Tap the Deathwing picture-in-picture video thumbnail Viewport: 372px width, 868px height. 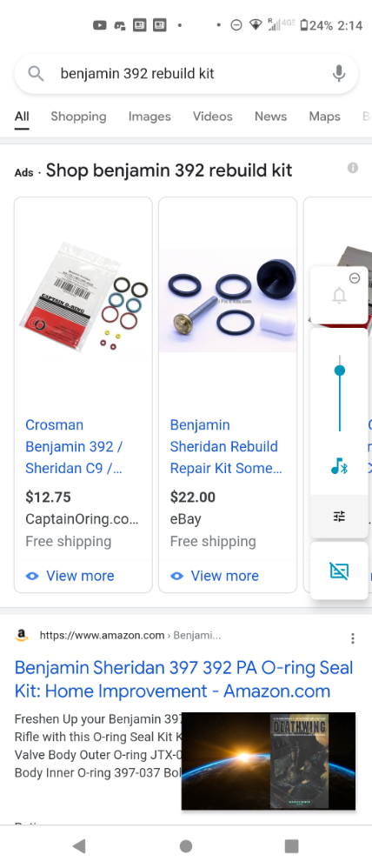pos(269,761)
